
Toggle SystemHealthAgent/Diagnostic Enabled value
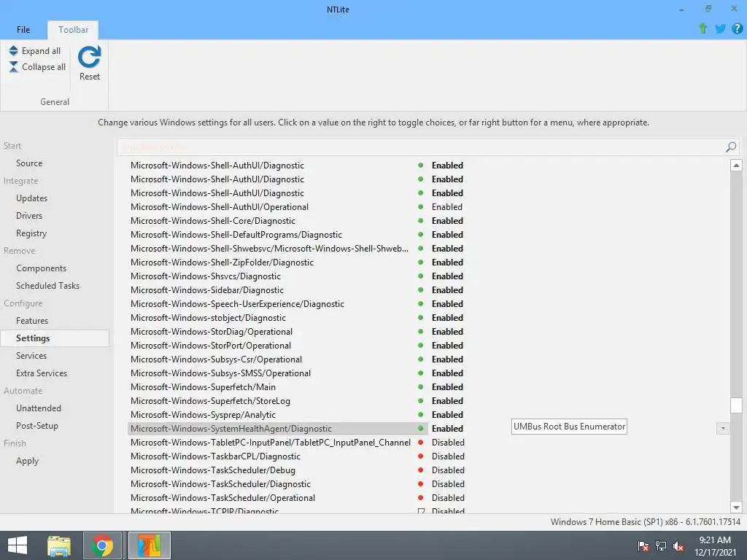[x=447, y=429]
